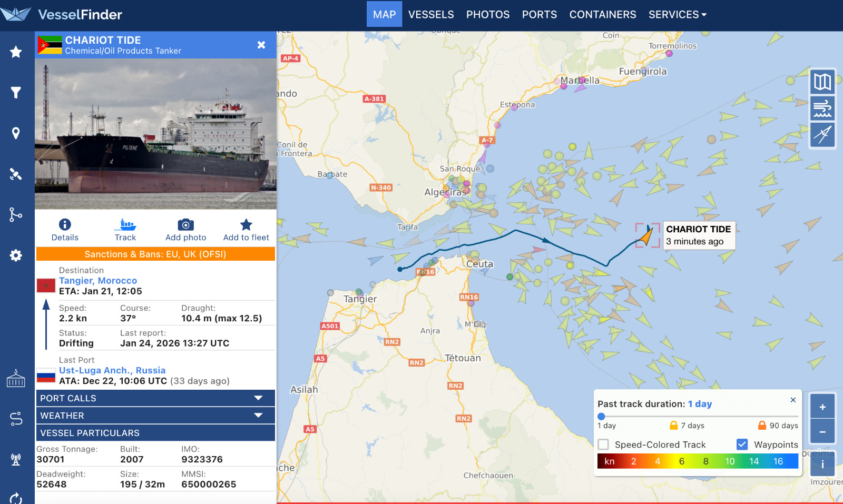Open the Ust-Luga Anch., Russia link
Image resolution: width=843 pixels, height=504 pixels.
(x=112, y=370)
